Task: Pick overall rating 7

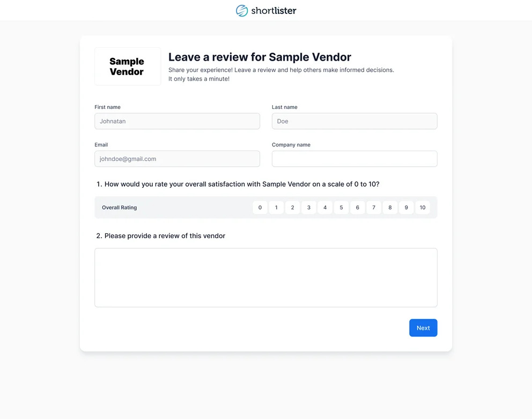Action: (374, 208)
